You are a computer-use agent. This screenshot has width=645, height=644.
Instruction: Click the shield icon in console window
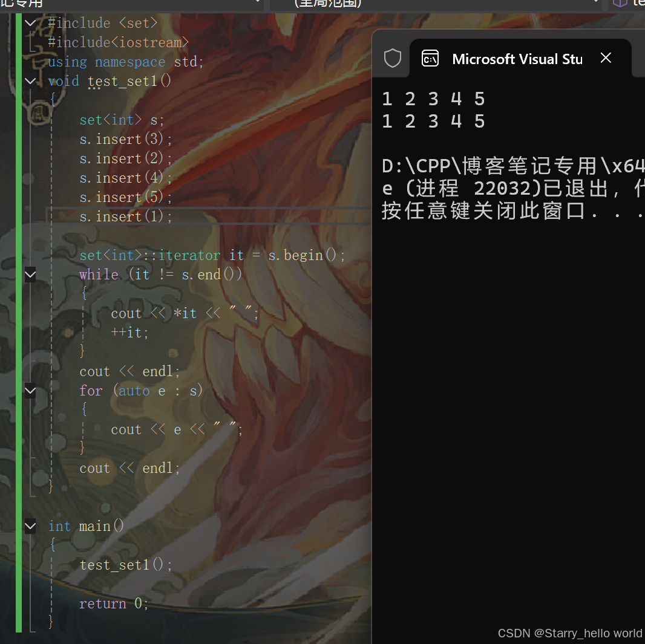pyautogui.click(x=393, y=58)
